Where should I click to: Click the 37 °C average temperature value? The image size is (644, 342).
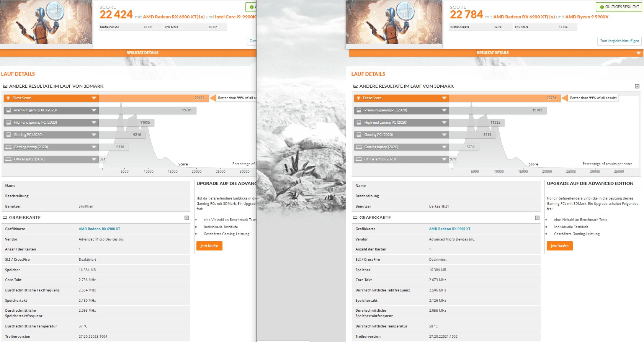[83, 326]
